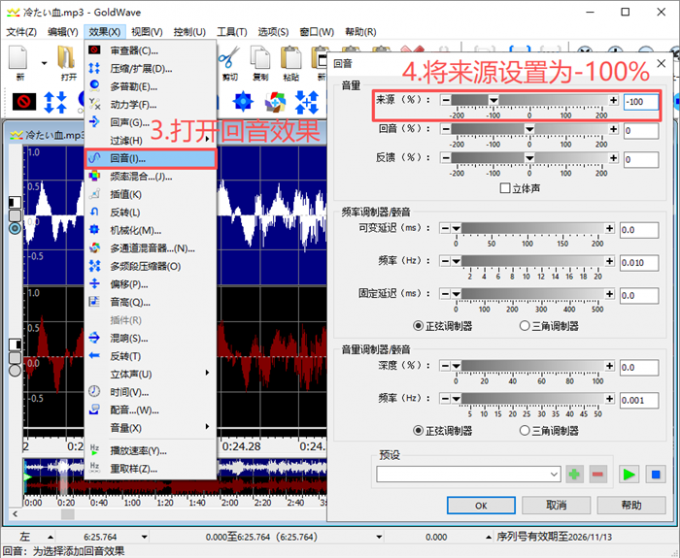Click the 来源 slider thumb
This screenshot has width=680, height=558.
pos(494,101)
